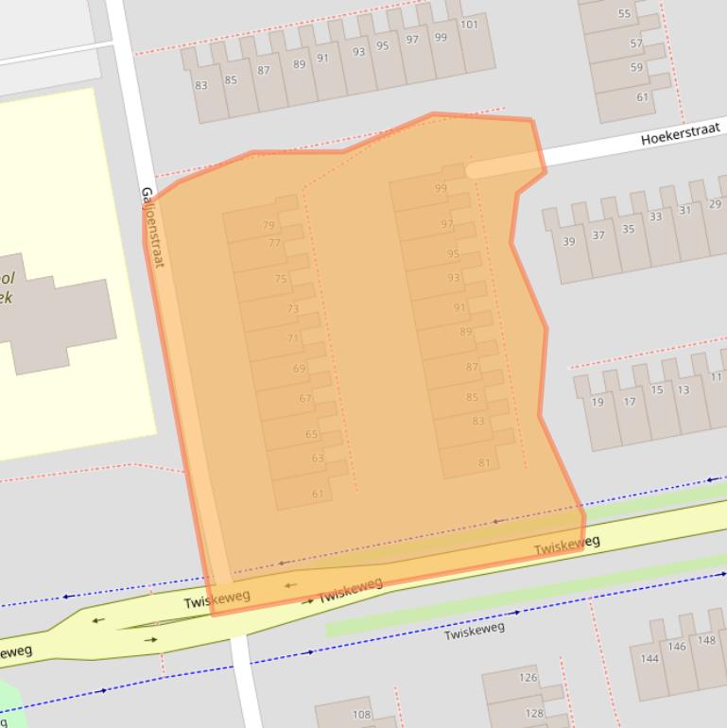
Task: Select house number 33 on Hoekerstraat
Action: pyautogui.click(x=655, y=217)
